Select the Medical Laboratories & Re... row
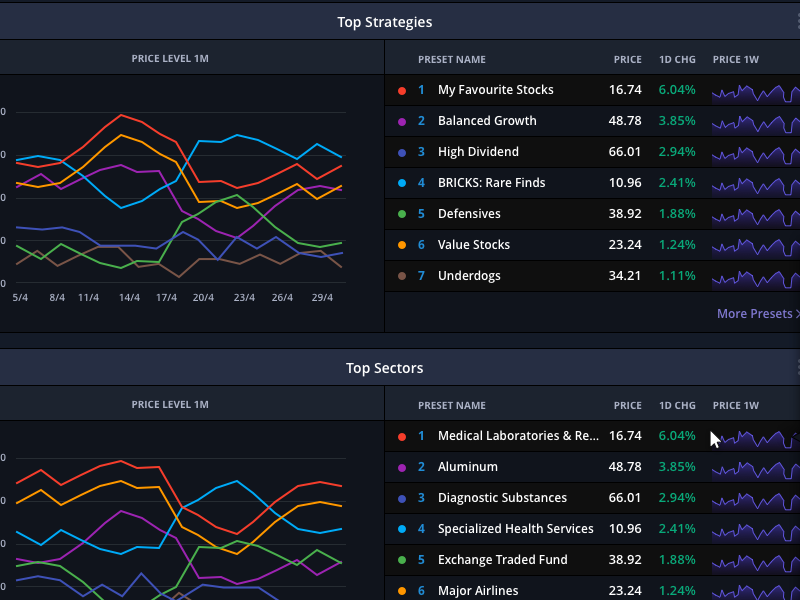 [x=592, y=436]
